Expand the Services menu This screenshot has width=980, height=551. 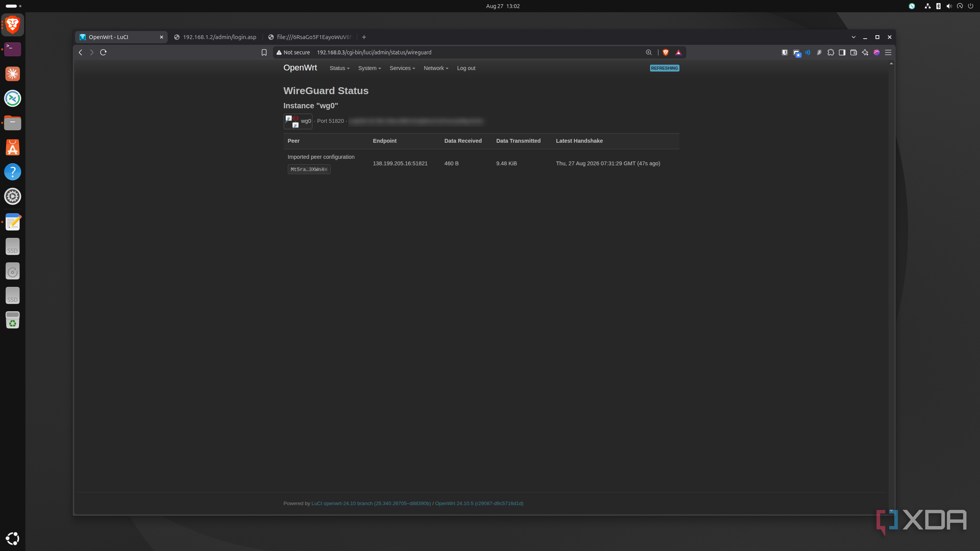point(402,68)
